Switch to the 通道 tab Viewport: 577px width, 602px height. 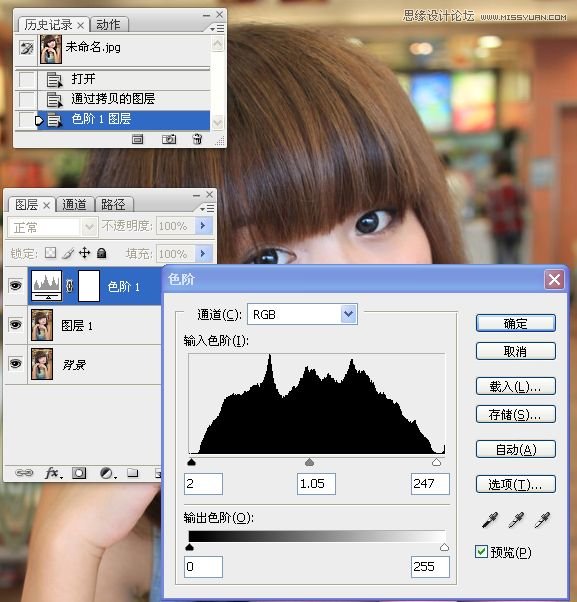74,205
